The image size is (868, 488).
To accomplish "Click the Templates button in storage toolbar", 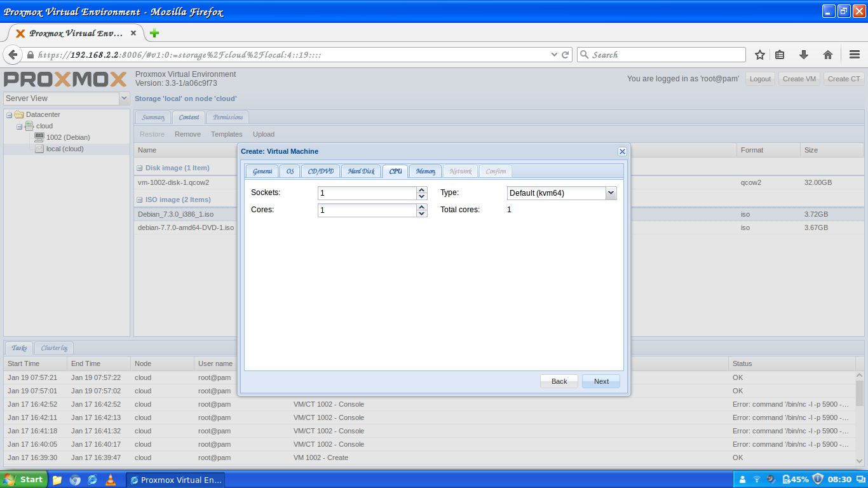I will coord(227,134).
